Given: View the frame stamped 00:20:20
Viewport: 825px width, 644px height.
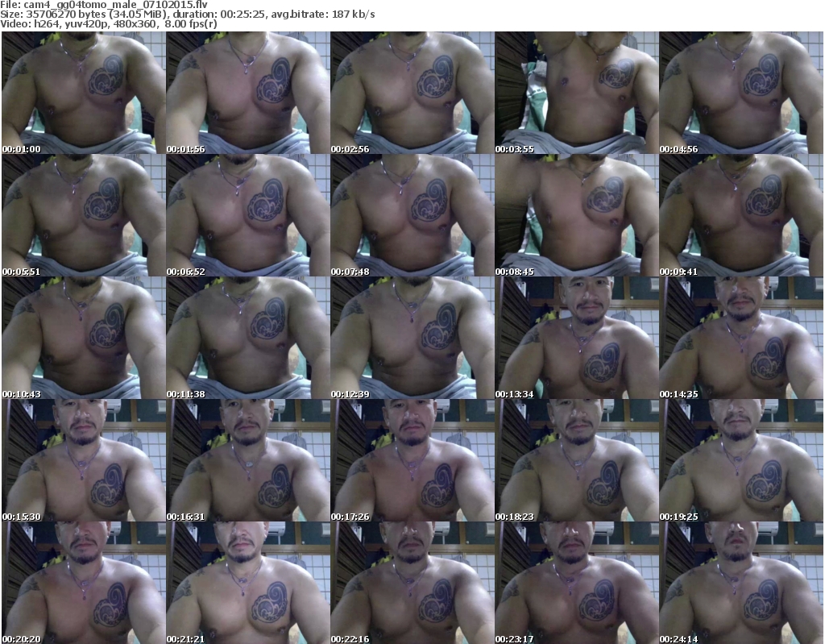Looking at the screenshot, I should click(x=84, y=583).
